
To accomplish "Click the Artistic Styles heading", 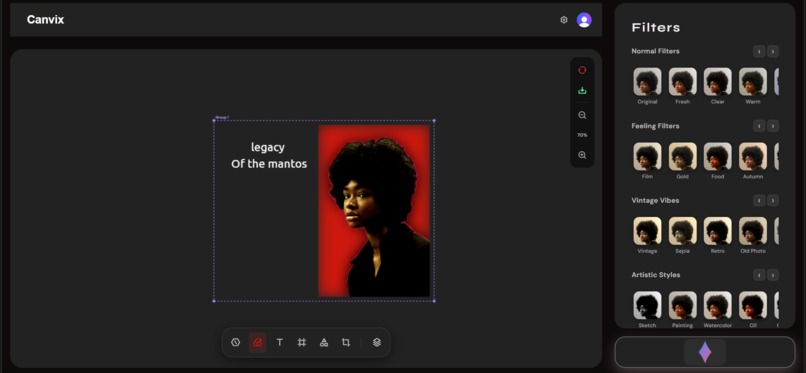I will (x=655, y=275).
